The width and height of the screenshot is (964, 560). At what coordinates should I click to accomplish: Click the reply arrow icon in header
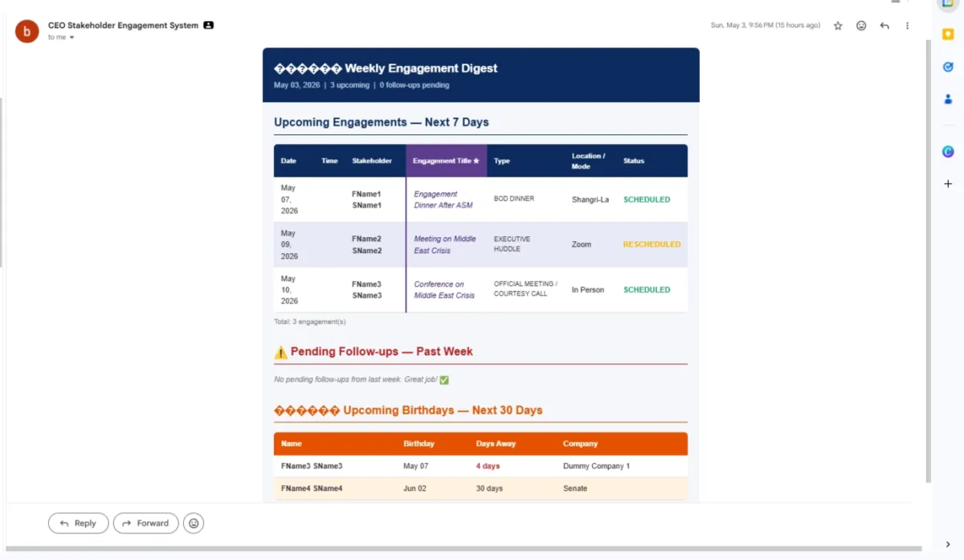(884, 26)
